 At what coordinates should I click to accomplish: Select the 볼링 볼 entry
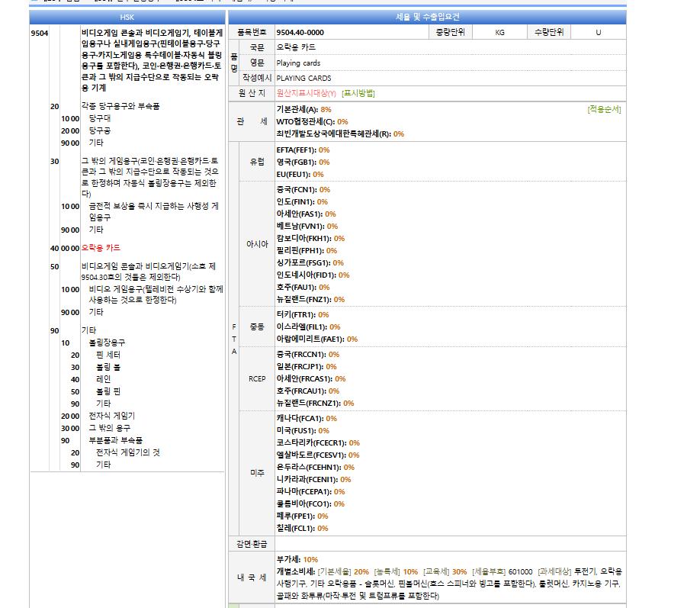pos(108,367)
